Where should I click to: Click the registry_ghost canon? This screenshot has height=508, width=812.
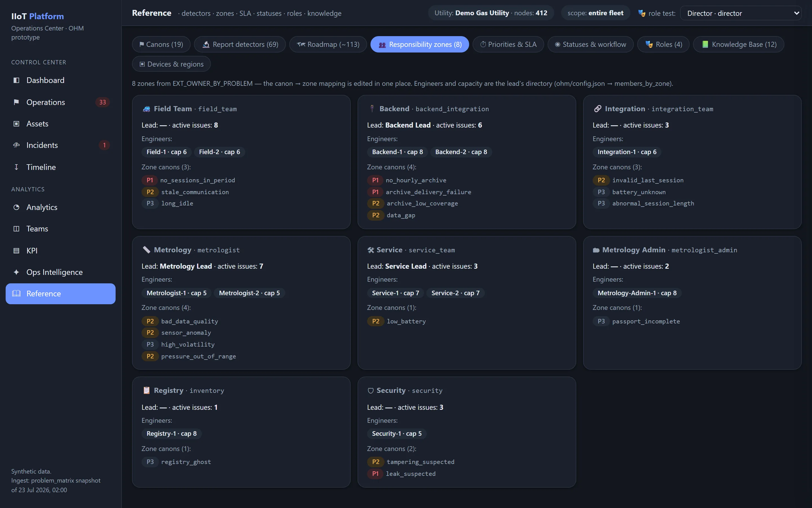click(x=186, y=462)
